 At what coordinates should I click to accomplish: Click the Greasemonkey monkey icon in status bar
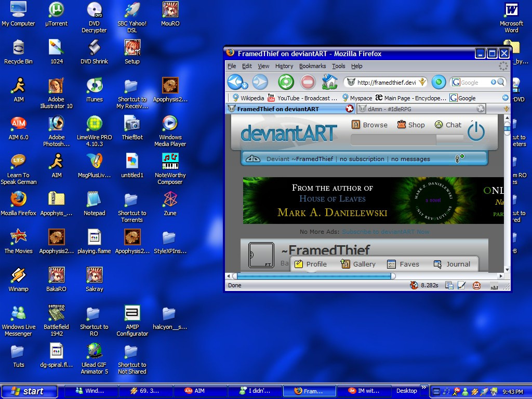coord(476,285)
